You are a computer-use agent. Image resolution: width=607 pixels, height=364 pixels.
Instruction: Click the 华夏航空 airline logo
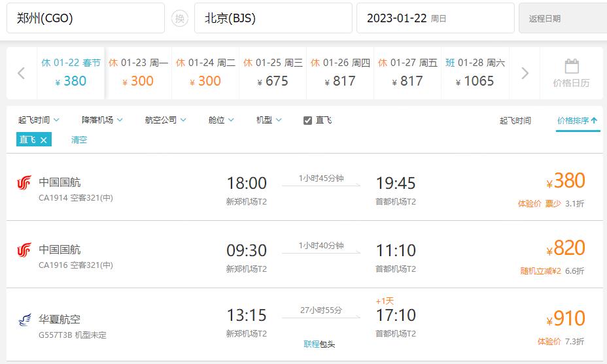(x=24, y=320)
